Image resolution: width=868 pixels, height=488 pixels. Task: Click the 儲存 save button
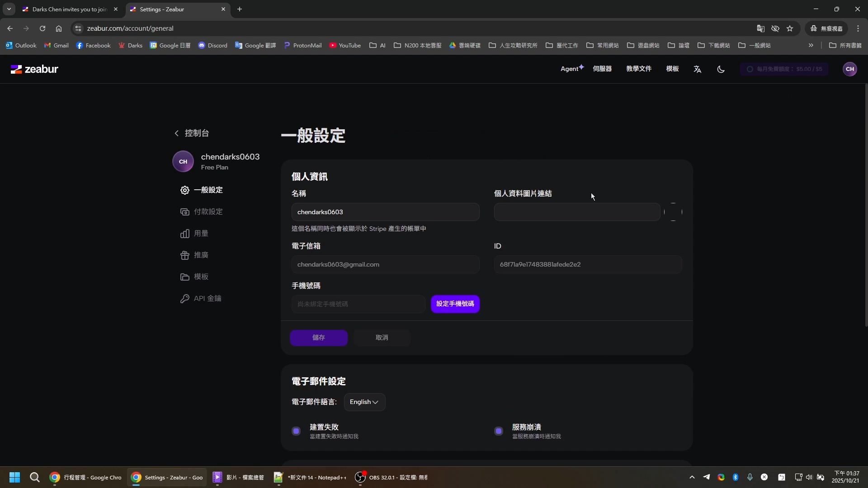pos(318,338)
